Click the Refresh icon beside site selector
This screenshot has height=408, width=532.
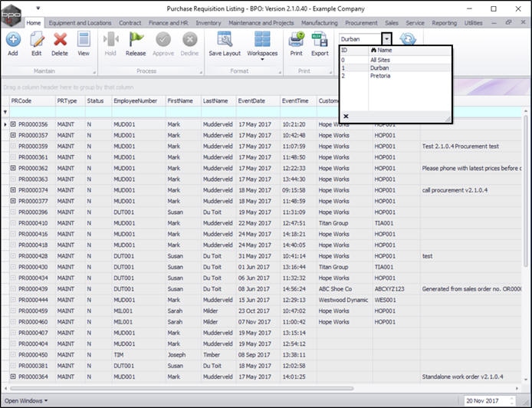(x=408, y=38)
